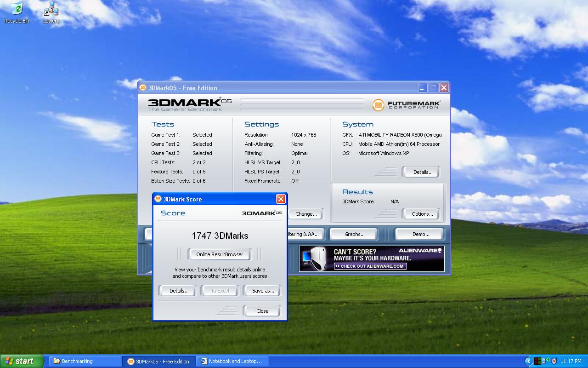Click the GFX ATI MOBILITY RADEON X600 text
The image size is (588, 368).
point(400,135)
